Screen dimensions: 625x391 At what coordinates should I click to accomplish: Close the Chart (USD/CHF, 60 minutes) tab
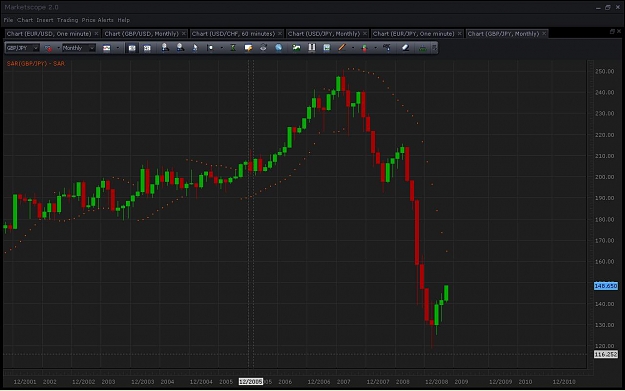tap(280, 33)
